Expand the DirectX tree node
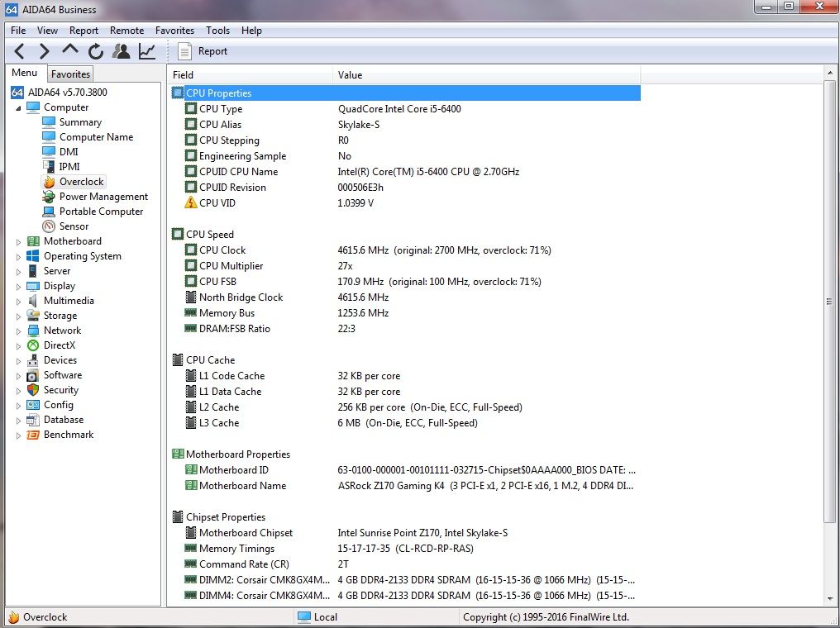Screen dimensions: 840x628 (x=18, y=346)
